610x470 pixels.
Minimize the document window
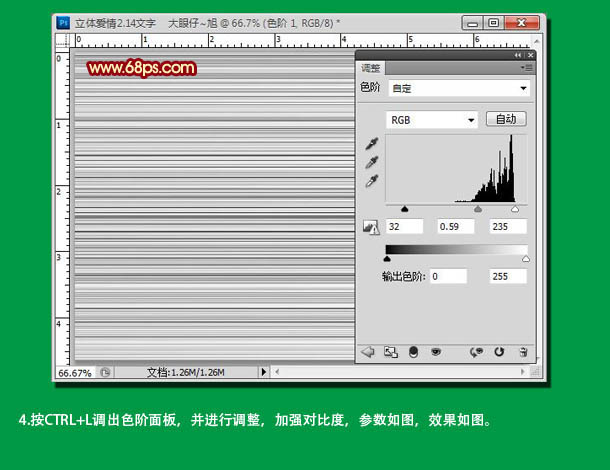[472, 23]
